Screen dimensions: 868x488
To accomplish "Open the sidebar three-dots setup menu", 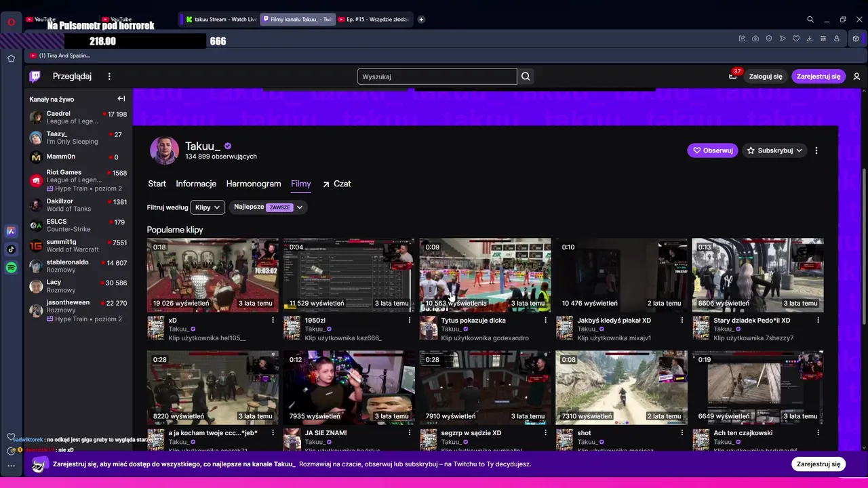I will pos(11,466).
